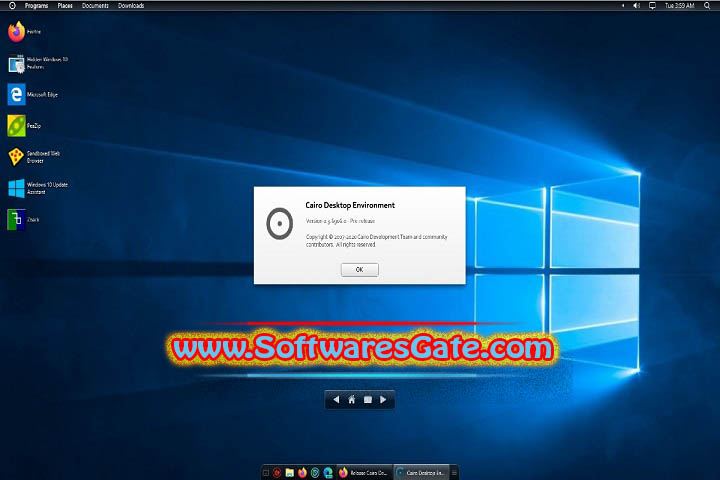The width and height of the screenshot is (720, 480).
Task: Select the Windows 10 Update Assistant shortcut
Action: (x=38, y=188)
